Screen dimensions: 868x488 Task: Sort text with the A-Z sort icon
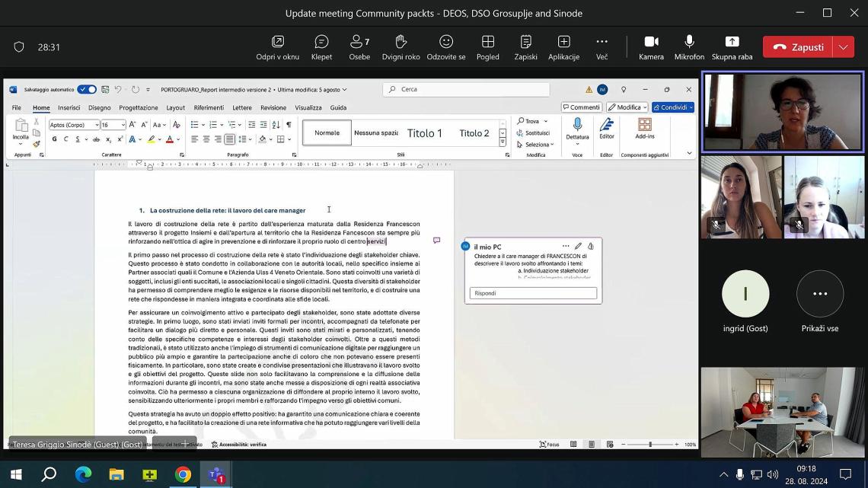coord(276,125)
